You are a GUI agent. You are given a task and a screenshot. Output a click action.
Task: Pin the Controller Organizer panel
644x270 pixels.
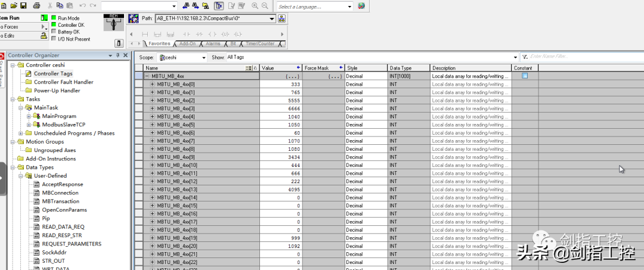coord(117,55)
